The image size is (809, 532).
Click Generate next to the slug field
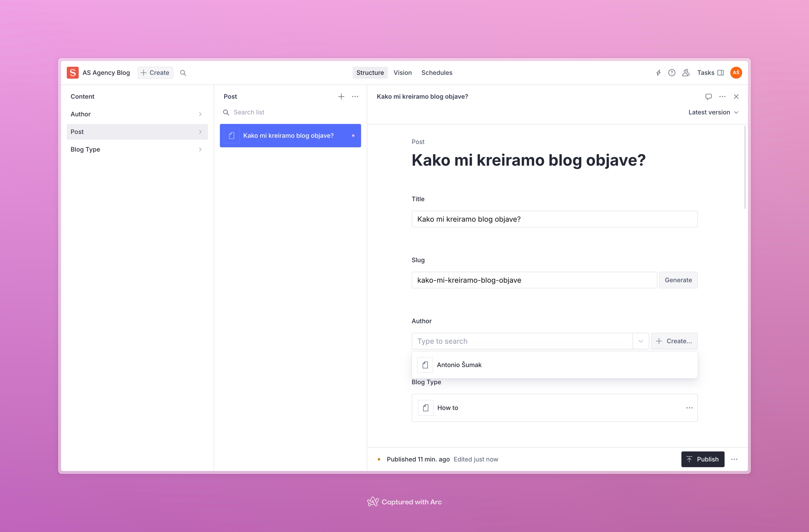[x=678, y=280]
